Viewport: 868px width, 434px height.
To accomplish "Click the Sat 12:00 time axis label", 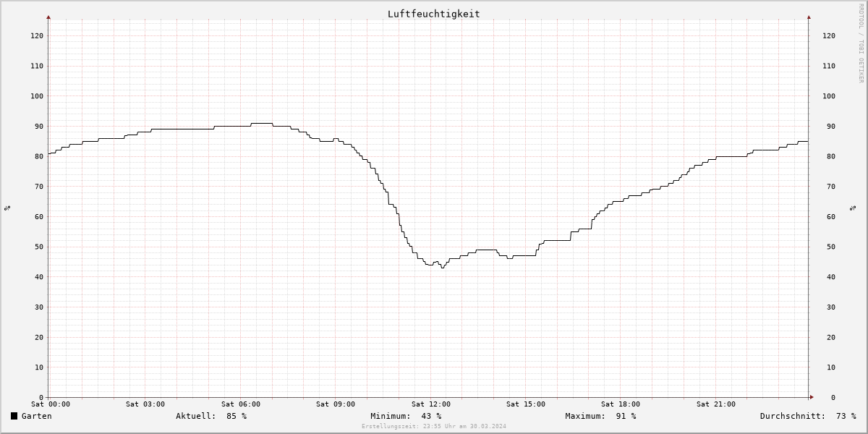I will click(431, 404).
